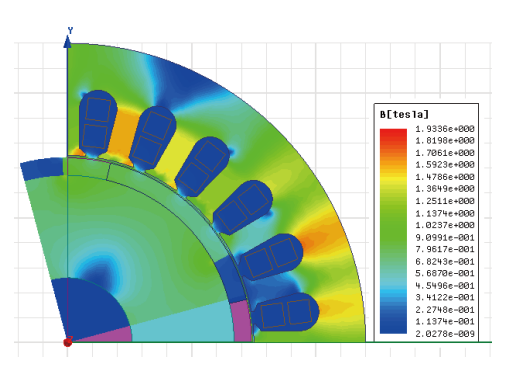This screenshot has width=505, height=366.
Task: Click the B[tesla] legend title
Action: pyautogui.click(x=404, y=115)
